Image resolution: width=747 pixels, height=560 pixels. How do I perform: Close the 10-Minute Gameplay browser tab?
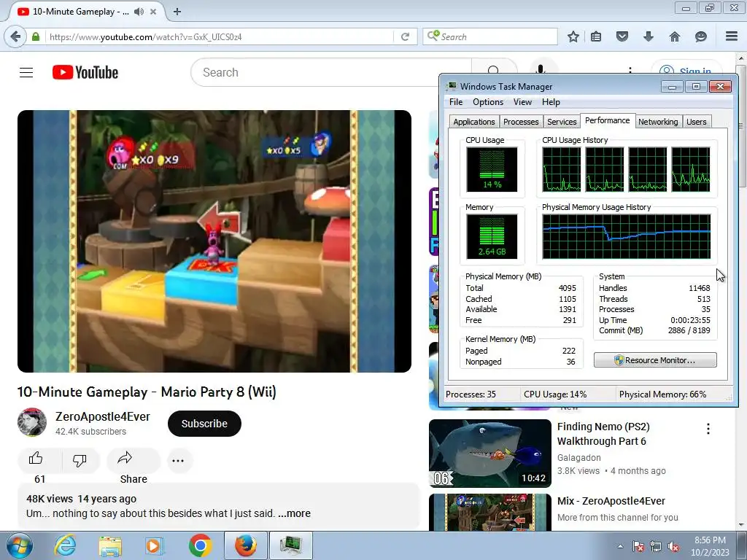[x=153, y=12]
